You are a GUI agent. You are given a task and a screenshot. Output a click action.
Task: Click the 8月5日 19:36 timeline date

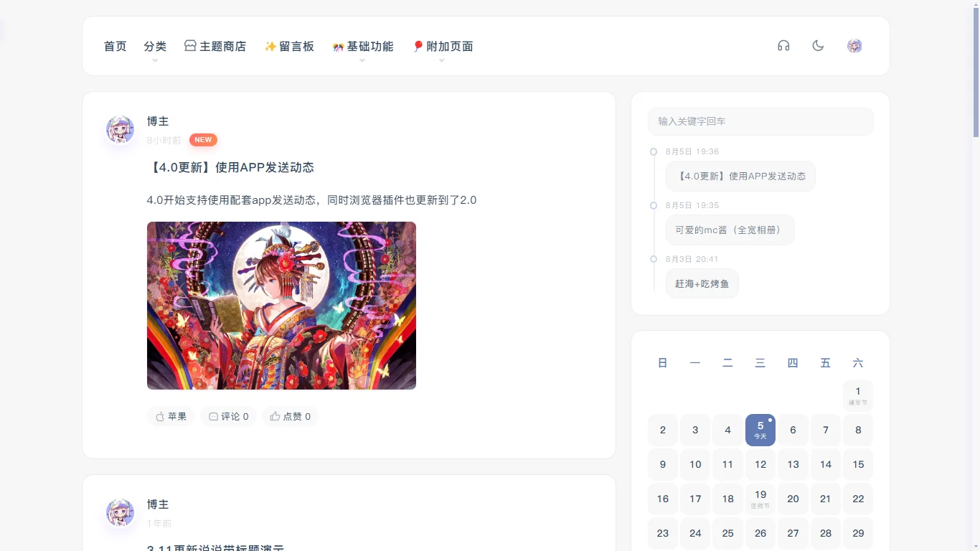tap(692, 152)
